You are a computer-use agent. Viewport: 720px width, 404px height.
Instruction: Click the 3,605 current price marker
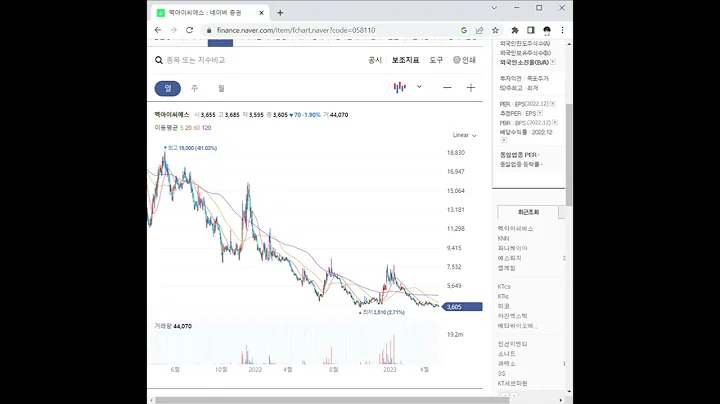462,307
